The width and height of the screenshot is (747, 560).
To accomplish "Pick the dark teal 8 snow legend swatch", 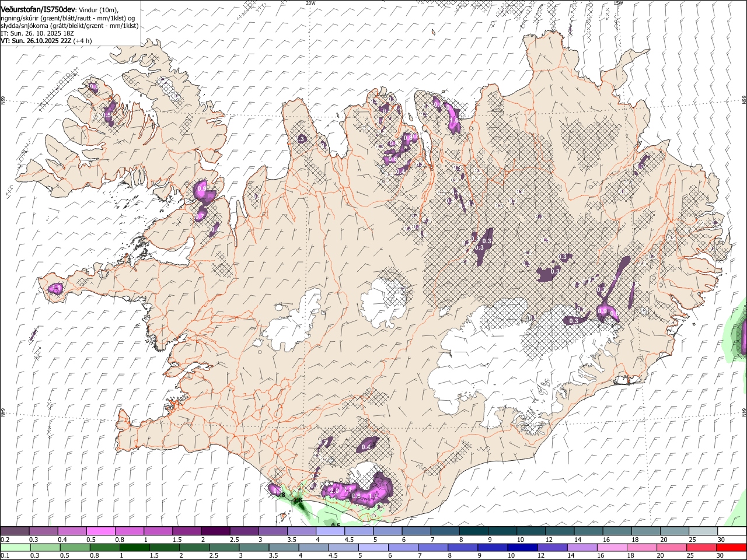I will pos(473,531).
